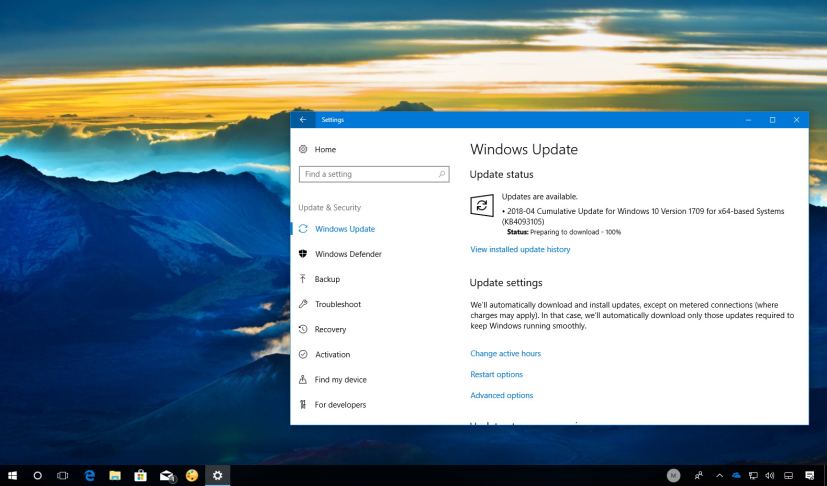Focus the Find a setting search box
This screenshot has height=486, width=827.
tap(374, 174)
